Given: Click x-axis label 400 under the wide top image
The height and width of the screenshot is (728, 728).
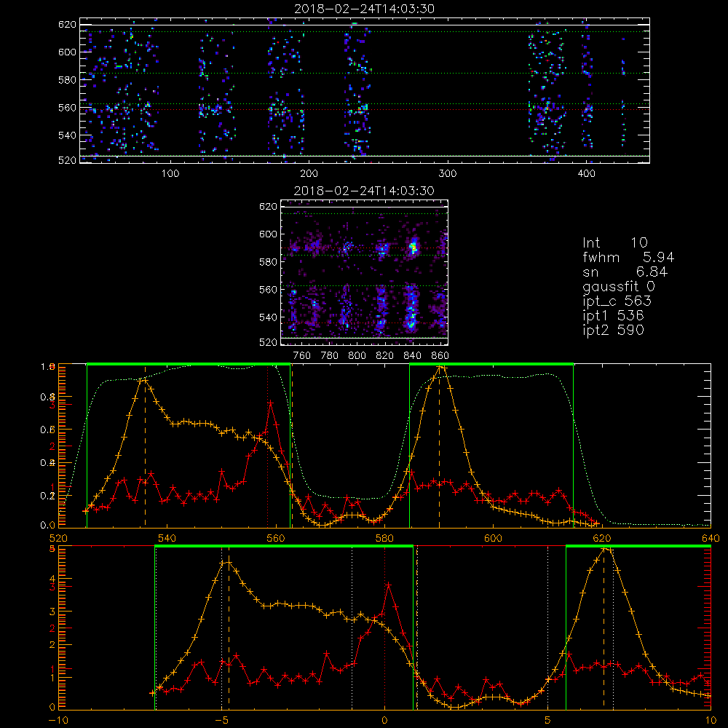Looking at the screenshot, I should tap(586, 174).
